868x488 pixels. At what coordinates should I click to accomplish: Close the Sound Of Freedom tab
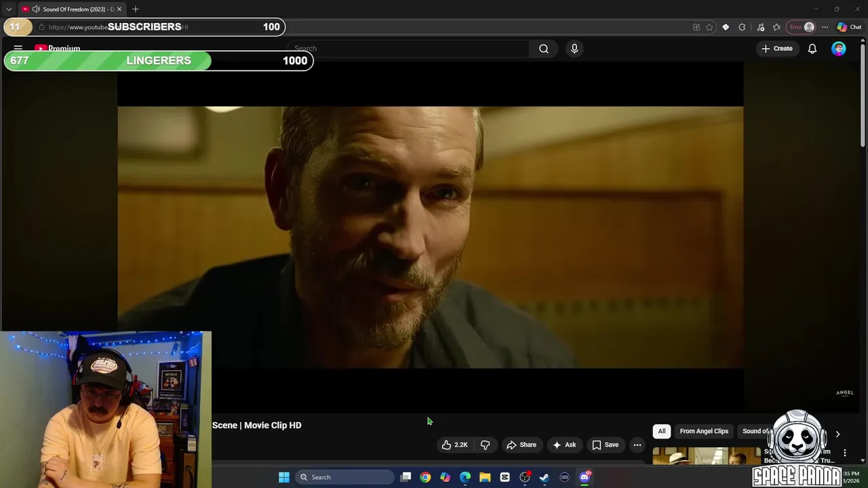point(119,9)
